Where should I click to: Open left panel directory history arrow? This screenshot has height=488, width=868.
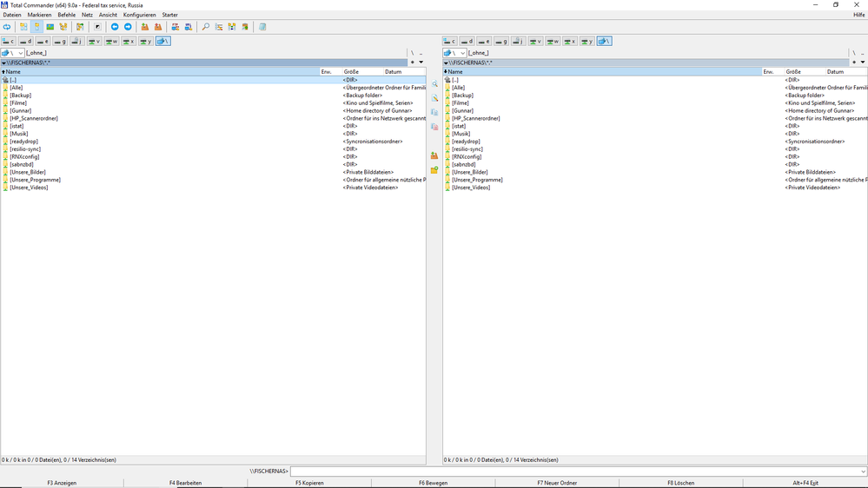tap(421, 62)
